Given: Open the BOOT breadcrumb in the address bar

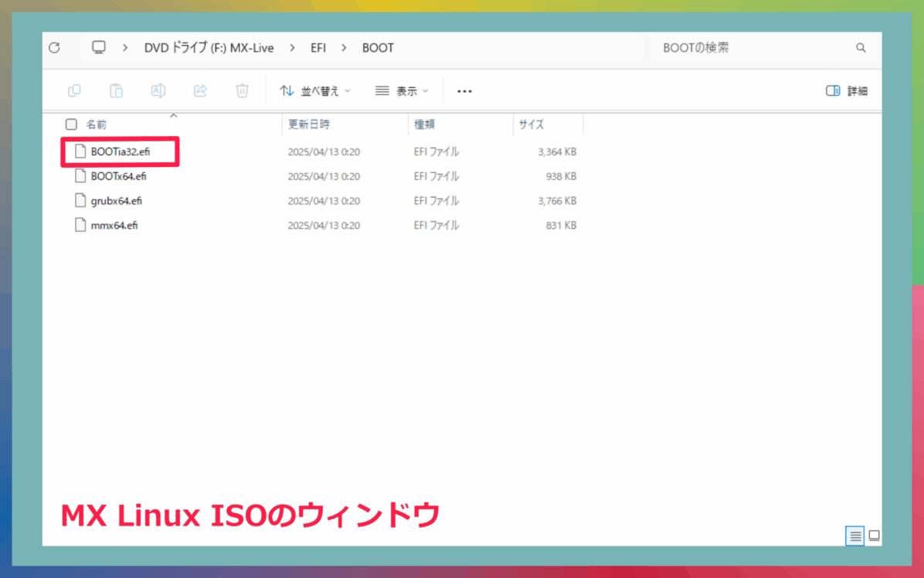Looking at the screenshot, I should [378, 47].
